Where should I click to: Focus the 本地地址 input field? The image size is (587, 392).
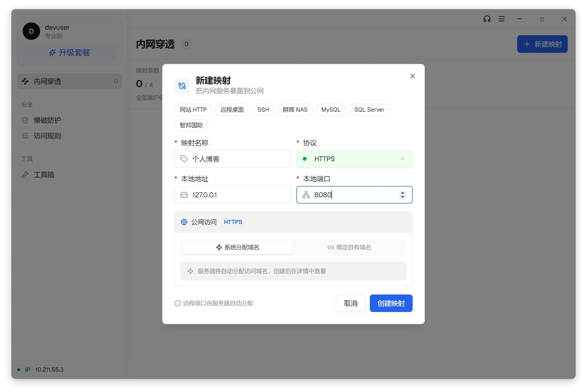tap(232, 195)
